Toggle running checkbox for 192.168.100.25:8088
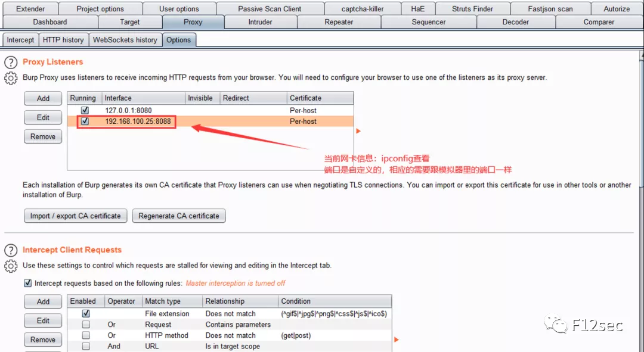 tap(85, 121)
